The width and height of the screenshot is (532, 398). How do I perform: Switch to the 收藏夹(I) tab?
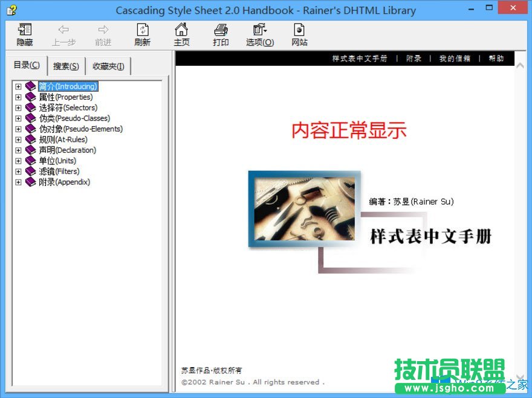point(108,66)
